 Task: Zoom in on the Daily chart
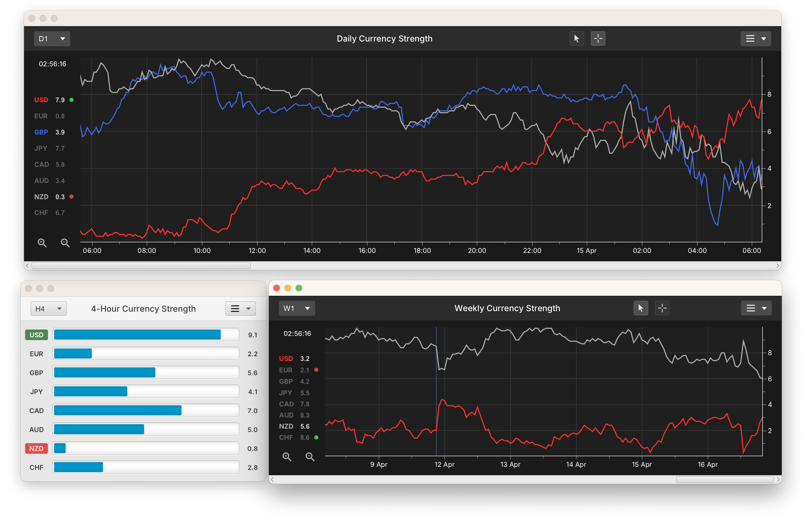click(x=42, y=243)
